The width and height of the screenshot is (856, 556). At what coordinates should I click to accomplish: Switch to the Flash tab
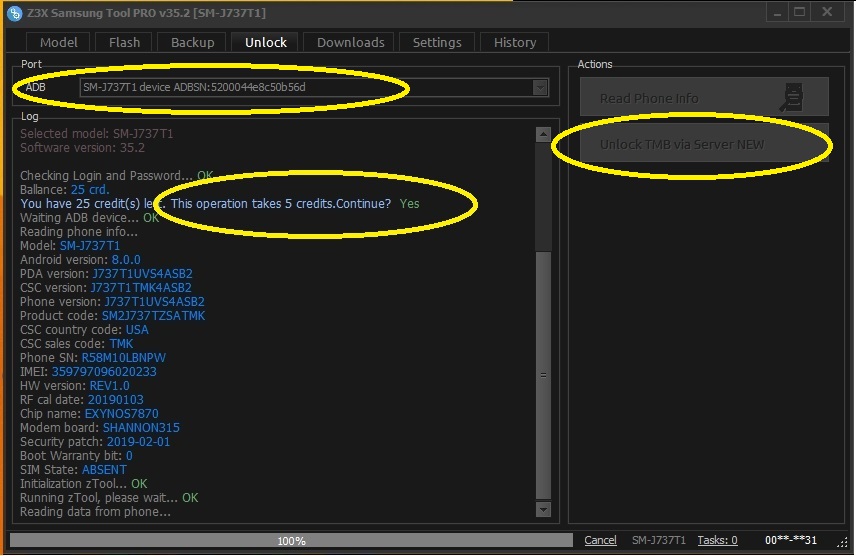(x=124, y=43)
